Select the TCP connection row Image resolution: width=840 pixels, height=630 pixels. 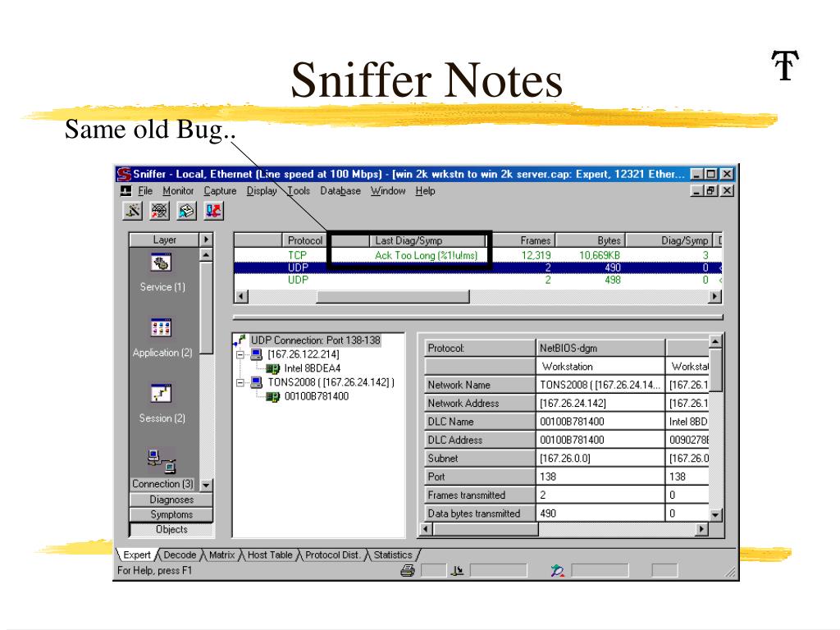478,256
